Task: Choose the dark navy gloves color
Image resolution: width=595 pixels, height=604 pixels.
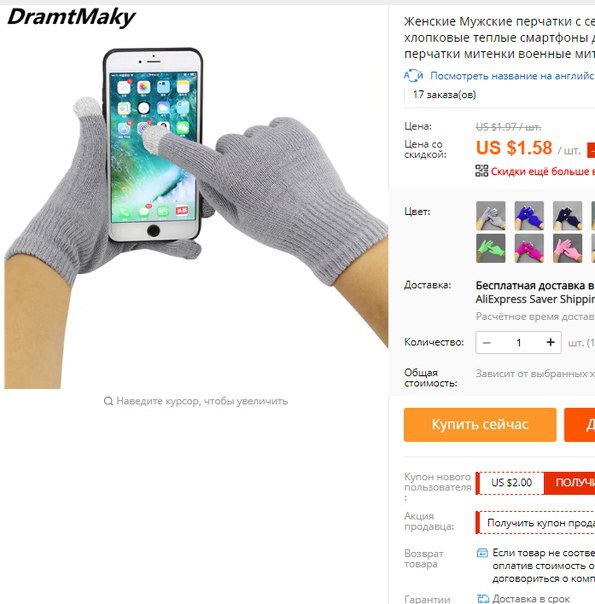Action: (x=568, y=216)
